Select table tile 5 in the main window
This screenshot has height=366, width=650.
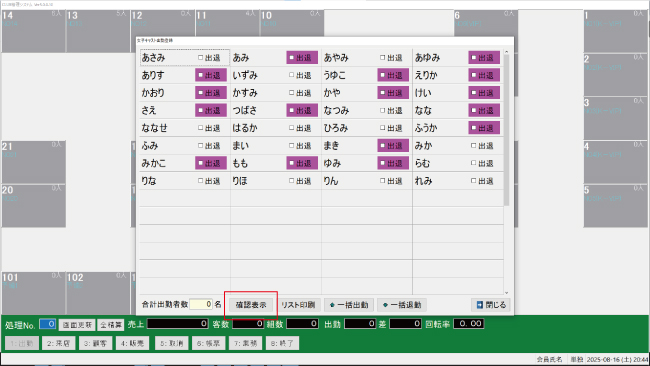pyautogui.click(x=615, y=206)
